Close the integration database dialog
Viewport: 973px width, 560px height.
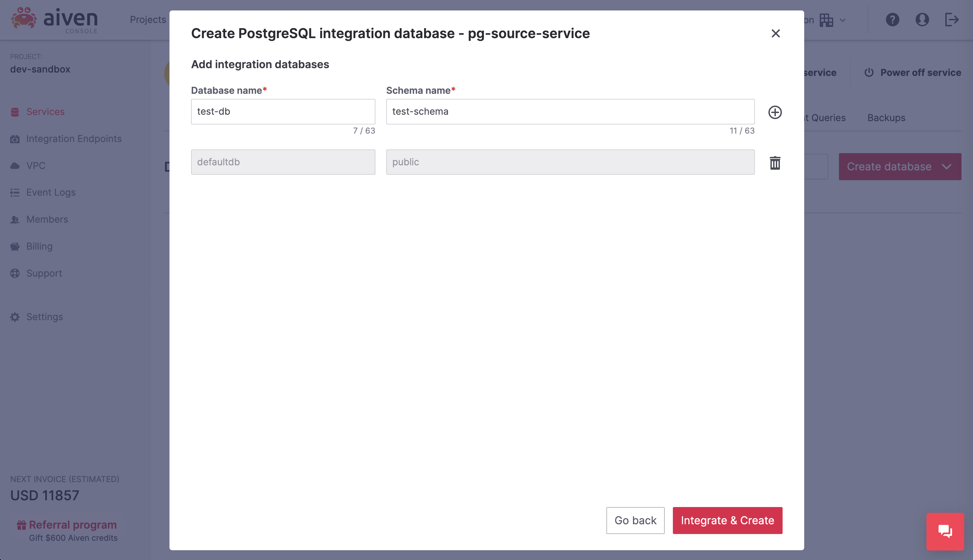click(775, 33)
